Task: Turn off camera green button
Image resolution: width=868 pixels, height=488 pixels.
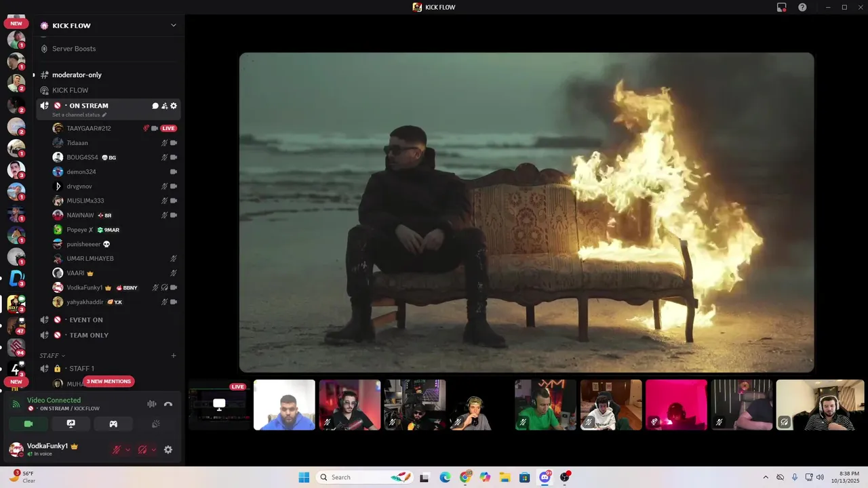Action: coord(28,424)
